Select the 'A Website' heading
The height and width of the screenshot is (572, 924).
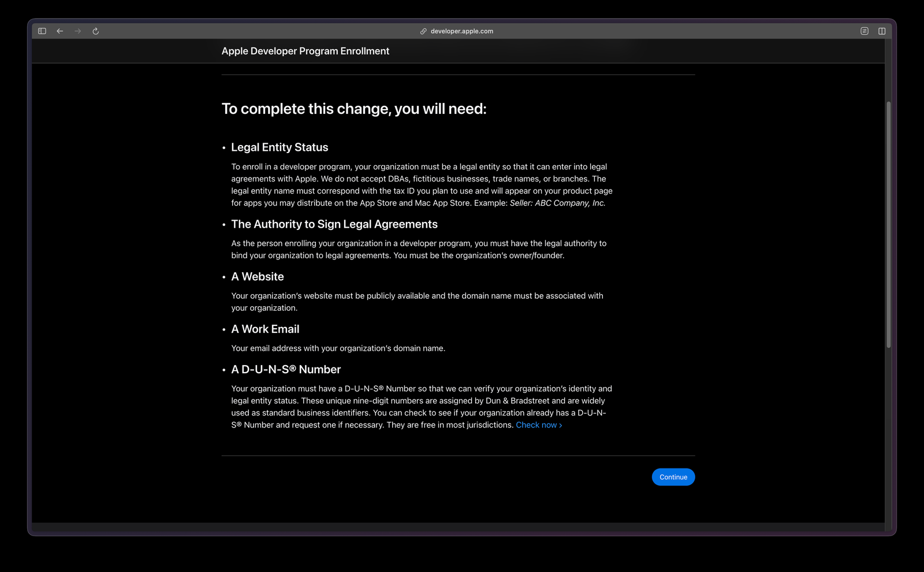[258, 277]
